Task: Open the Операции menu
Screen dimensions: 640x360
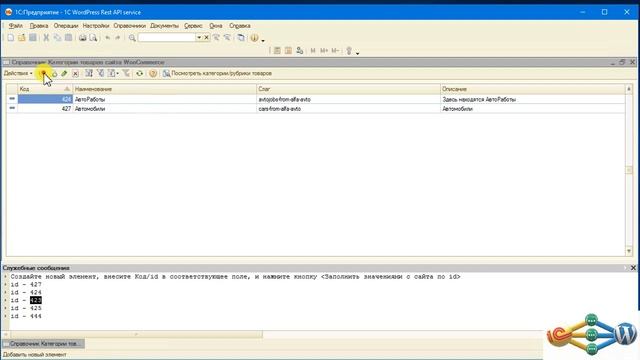Action: pyautogui.click(x=66, y=25)
